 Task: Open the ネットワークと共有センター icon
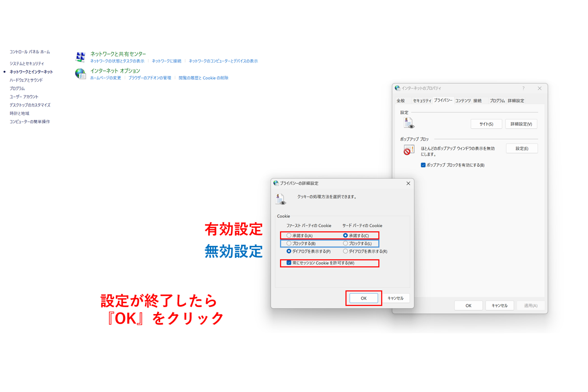click(x=80, y=57)
